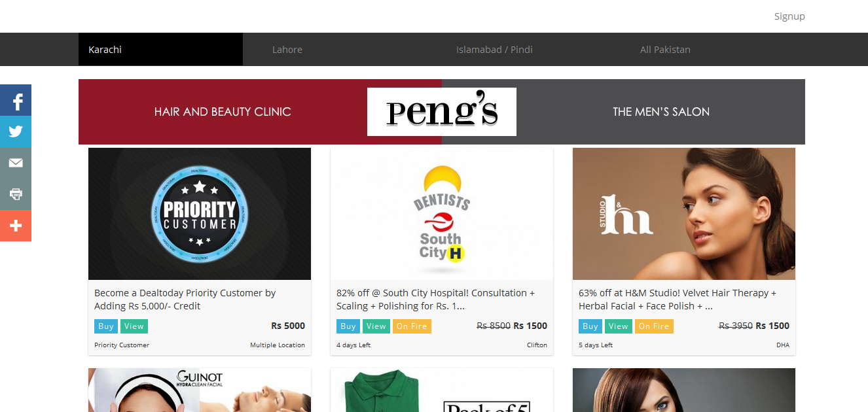Share by email using envelope icon
The image size is (868, 412).
(16, 163)
